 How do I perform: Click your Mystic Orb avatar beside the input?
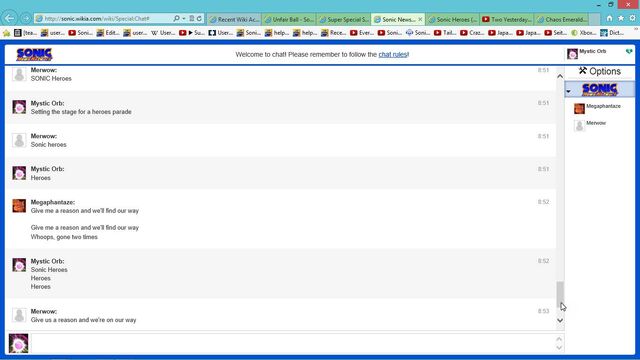click(18, 343)
